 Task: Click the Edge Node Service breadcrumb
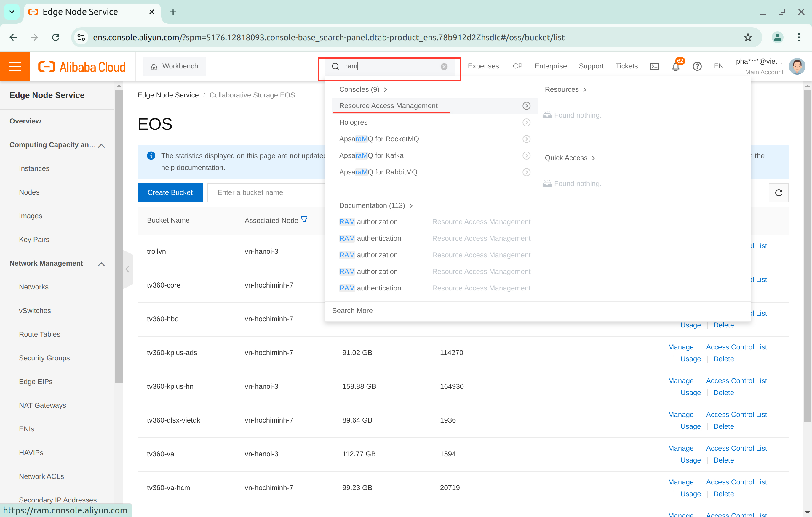pos(168,95)
